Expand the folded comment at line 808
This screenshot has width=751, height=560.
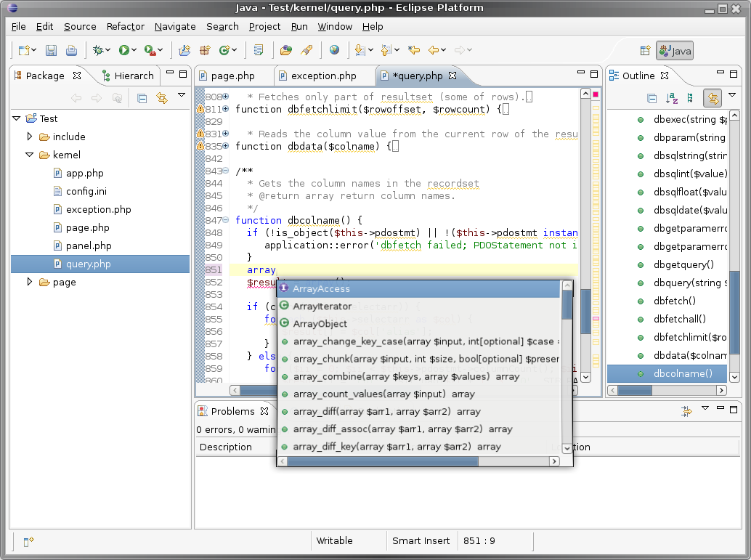226,97
